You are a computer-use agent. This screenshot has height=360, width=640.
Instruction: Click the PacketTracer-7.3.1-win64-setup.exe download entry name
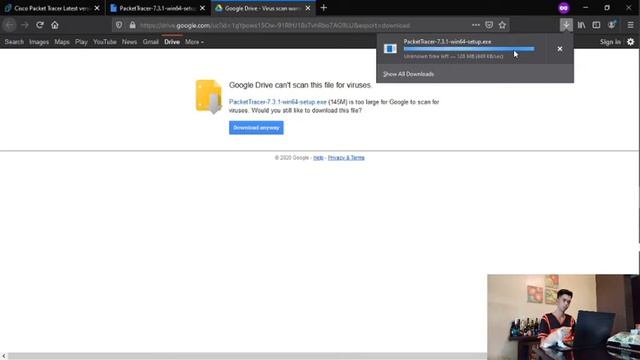(x=447, y=42)
